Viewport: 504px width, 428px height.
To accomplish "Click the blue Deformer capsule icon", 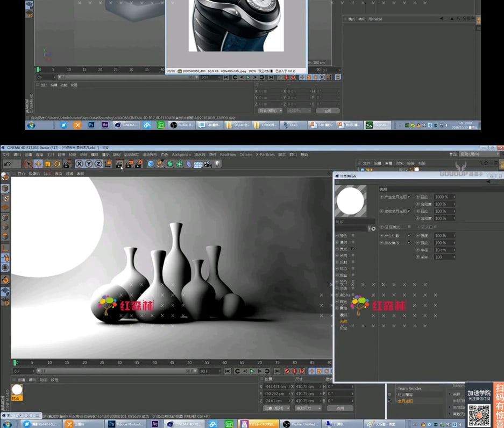I will (189, 164).
